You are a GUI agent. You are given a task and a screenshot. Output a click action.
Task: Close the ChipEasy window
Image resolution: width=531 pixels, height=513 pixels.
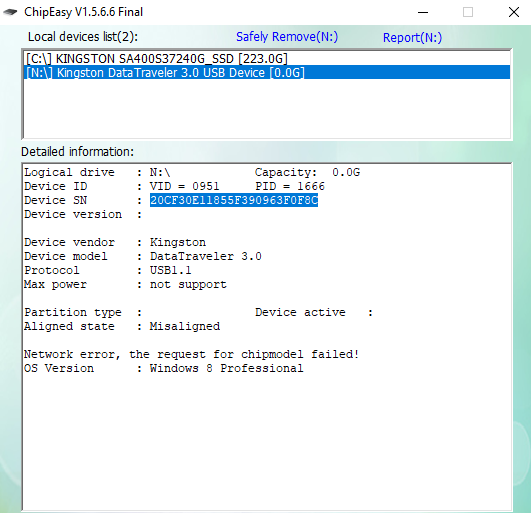(514, 13)
